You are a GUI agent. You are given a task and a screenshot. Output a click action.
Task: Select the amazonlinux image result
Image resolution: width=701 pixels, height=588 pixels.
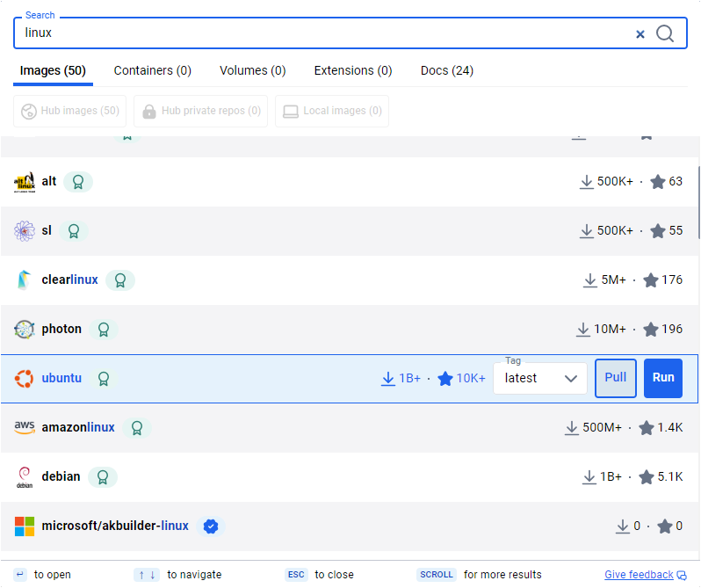(349, 428)
